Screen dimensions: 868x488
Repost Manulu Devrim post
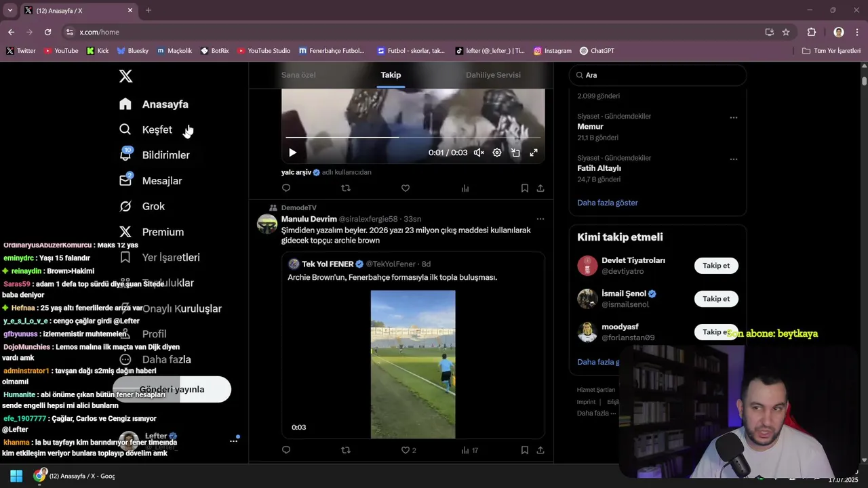346,450
